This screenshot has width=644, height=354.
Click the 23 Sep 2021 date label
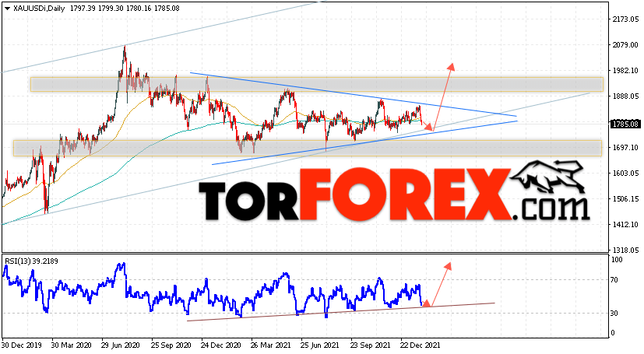tap(371, 345)
